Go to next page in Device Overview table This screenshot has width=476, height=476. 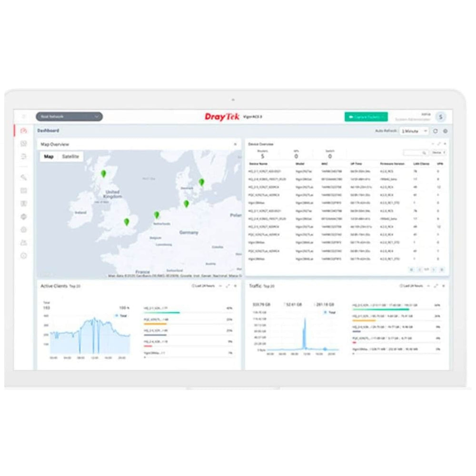(x=433, y=270)
